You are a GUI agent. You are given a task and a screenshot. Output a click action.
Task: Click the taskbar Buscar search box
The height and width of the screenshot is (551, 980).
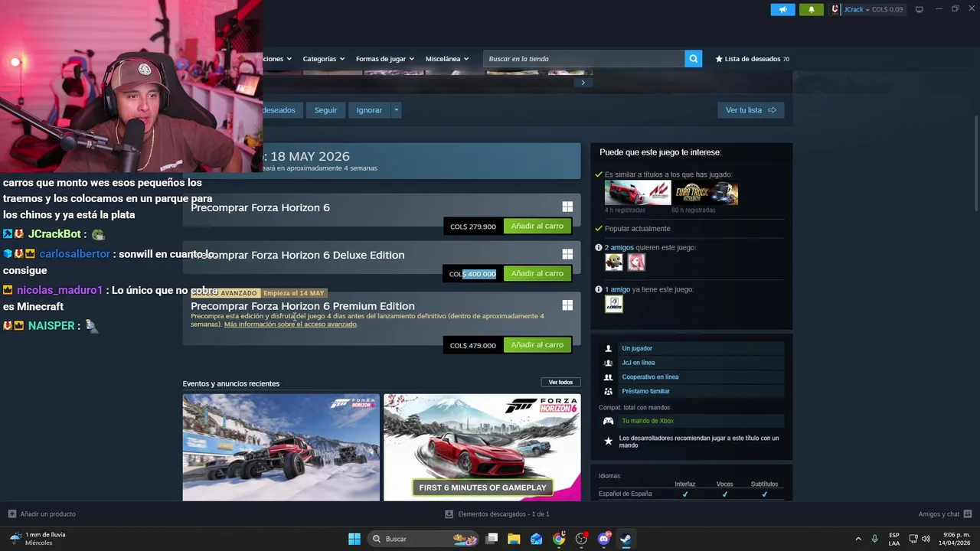click(x=423, y=539)
